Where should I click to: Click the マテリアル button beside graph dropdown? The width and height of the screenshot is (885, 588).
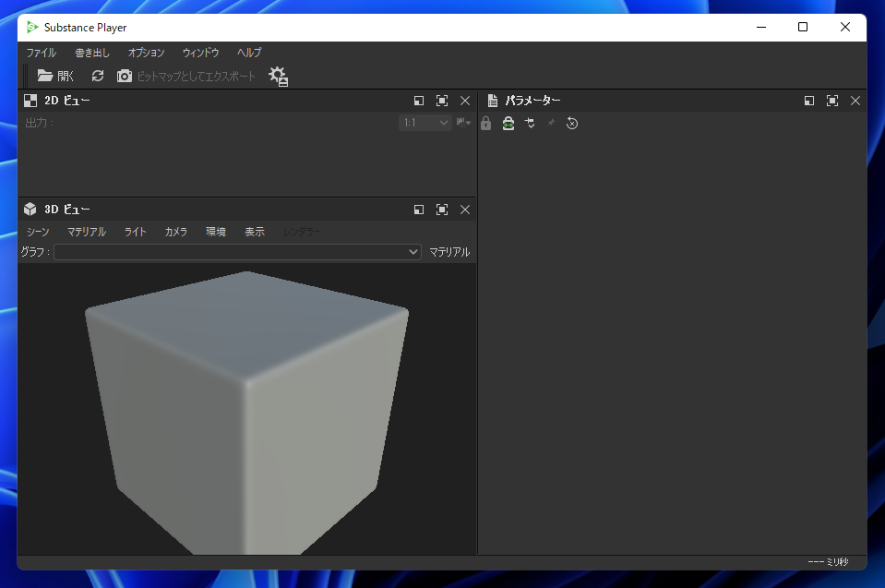point(449,252)
